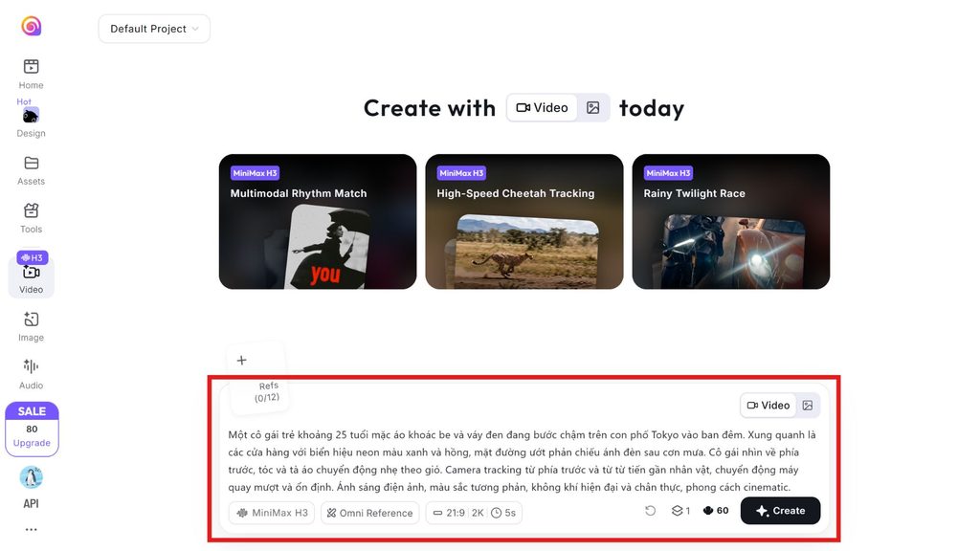
Task: Click the undo/reset arrow icon near Create
Action: tap(650, 511)
